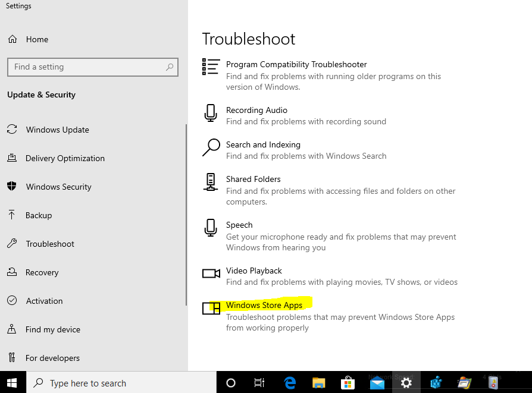Click the Update & Security heading

42,95
